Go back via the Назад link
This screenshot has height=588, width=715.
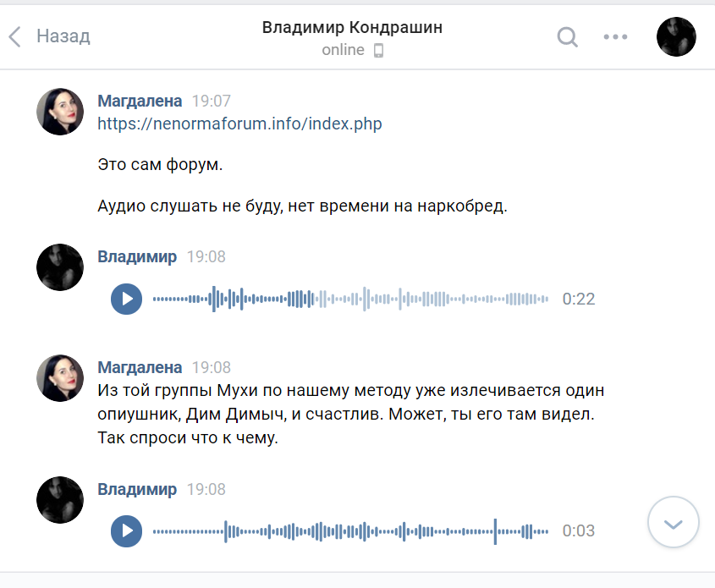coord(63,36)
